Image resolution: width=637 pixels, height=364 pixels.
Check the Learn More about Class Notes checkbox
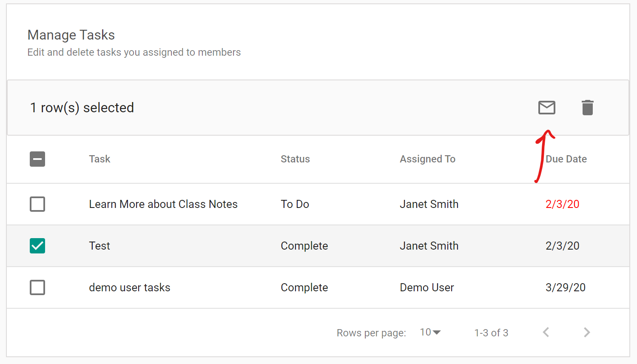(x=37, y=204)
